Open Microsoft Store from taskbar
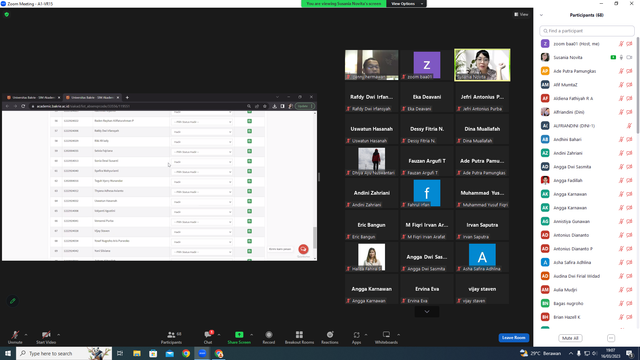 tap(153, 353)
